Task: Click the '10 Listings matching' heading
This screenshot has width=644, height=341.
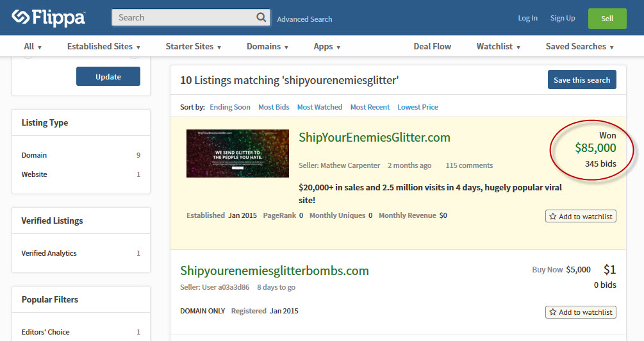Action: [289, 80]
